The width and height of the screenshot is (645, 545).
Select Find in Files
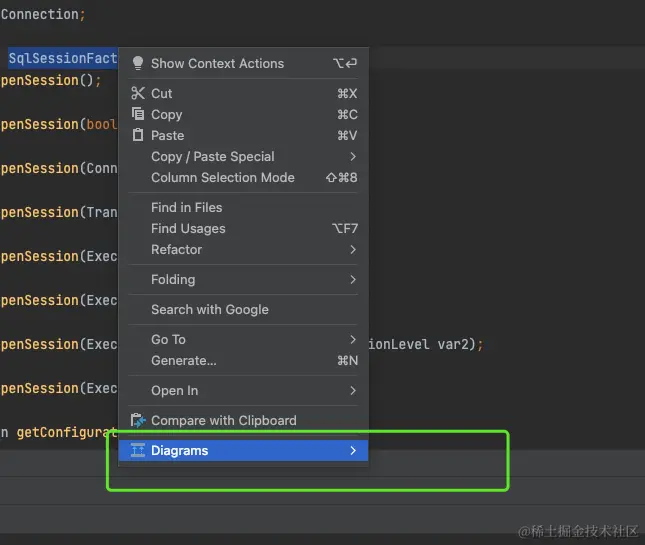(186, 207)
